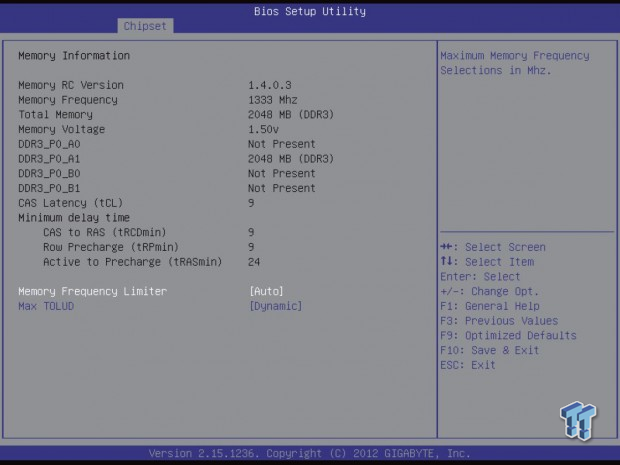
Task: Select the Max TOLUD label
Action: click(46, 306)
